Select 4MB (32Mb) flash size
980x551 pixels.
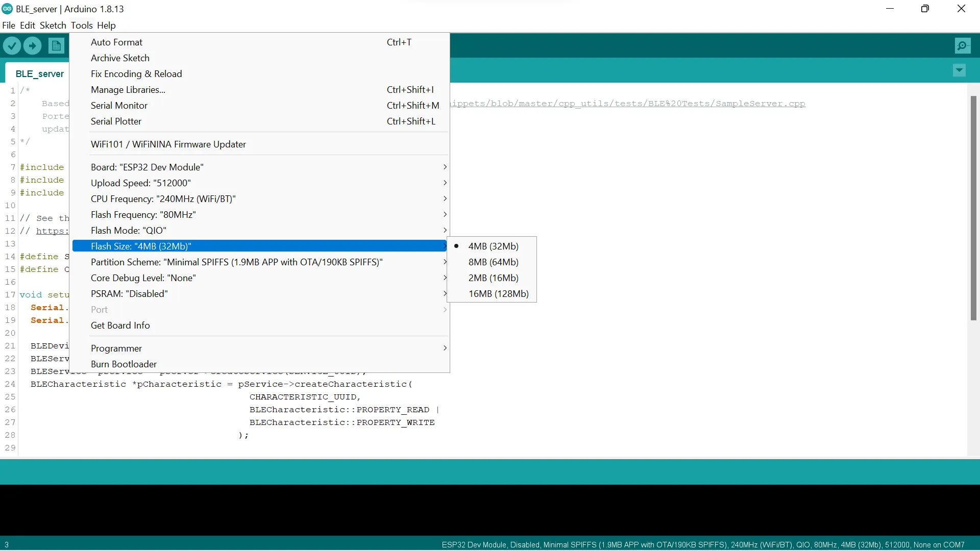pos(493,246)
